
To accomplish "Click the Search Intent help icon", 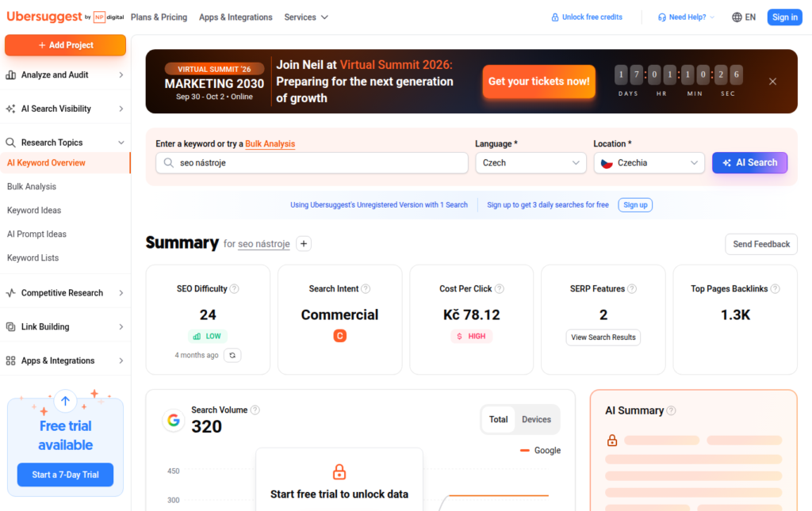I will (366, 288).
